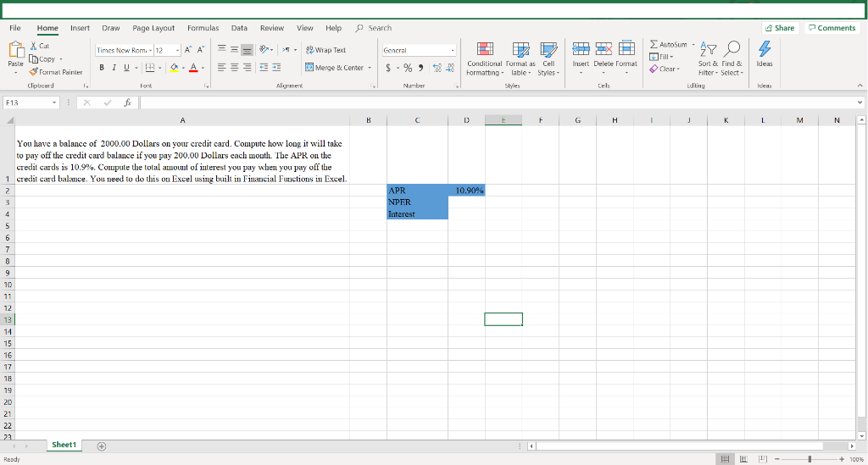868x465 pixels.
Task: Switch to Page Break Preview in status bar
Action: coord(763,459)
